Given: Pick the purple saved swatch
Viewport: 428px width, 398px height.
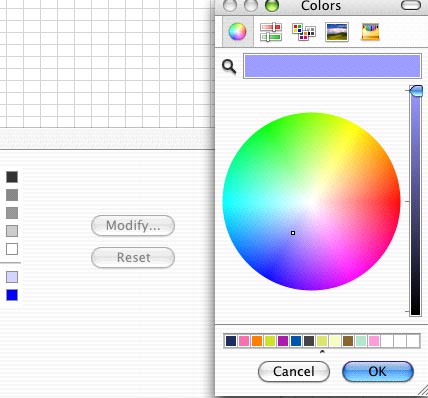Looking at the screenshot, I should (x=283, y=341).
